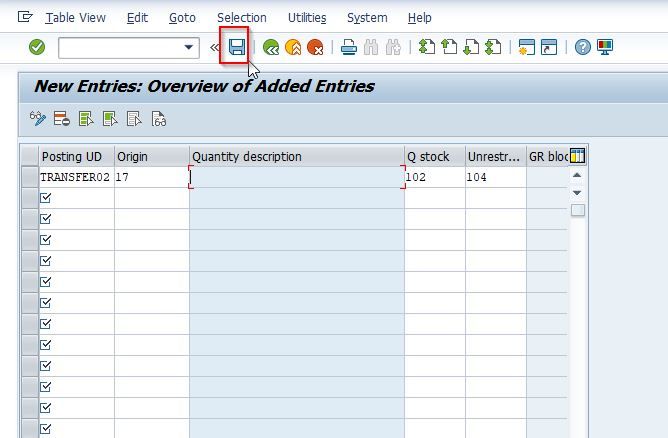Click the Customize Local Layout monitor icon
668x438 pixels.
[x=605, y=47]
